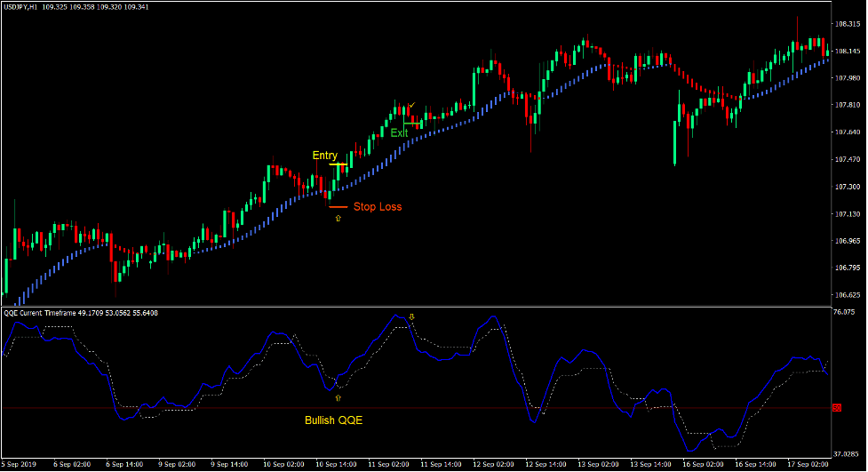868x472 pixels.
Task: Click the Stop Loss text label
Action: click(378, 207)
